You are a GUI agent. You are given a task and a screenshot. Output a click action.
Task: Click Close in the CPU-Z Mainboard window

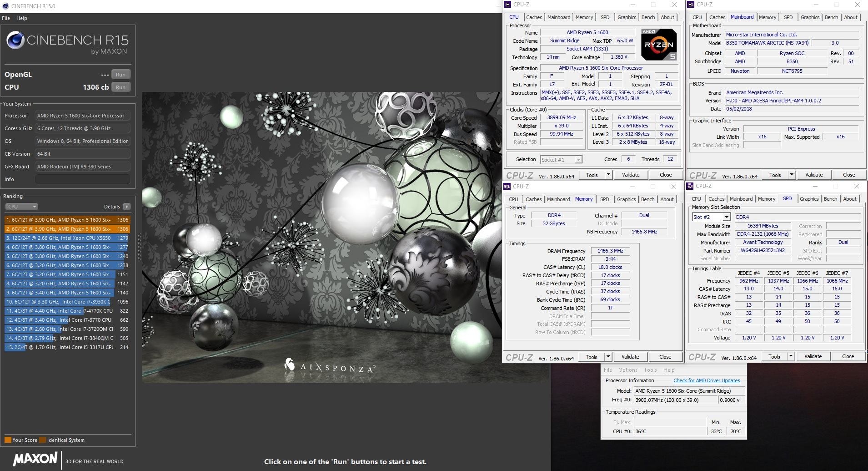pos(849,175)
